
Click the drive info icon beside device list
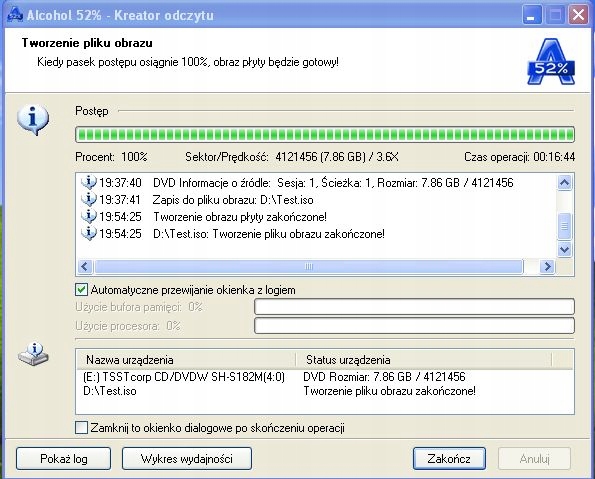click(x=33, y=354)
